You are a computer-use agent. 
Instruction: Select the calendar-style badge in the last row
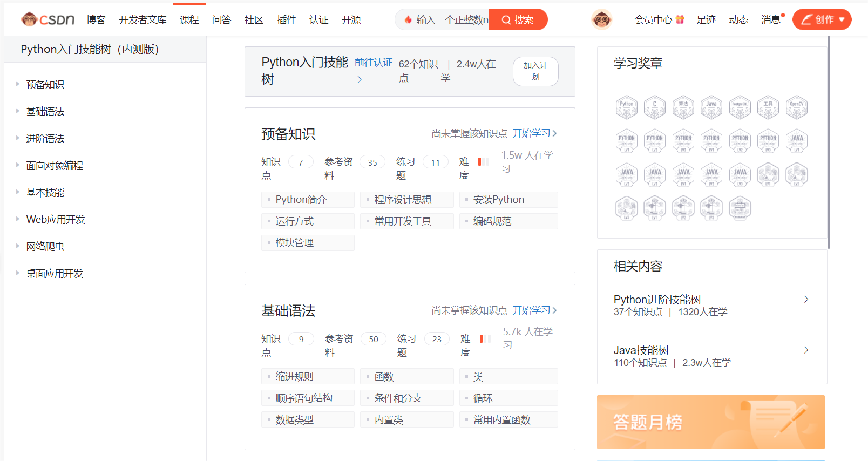tap(740, 208)
